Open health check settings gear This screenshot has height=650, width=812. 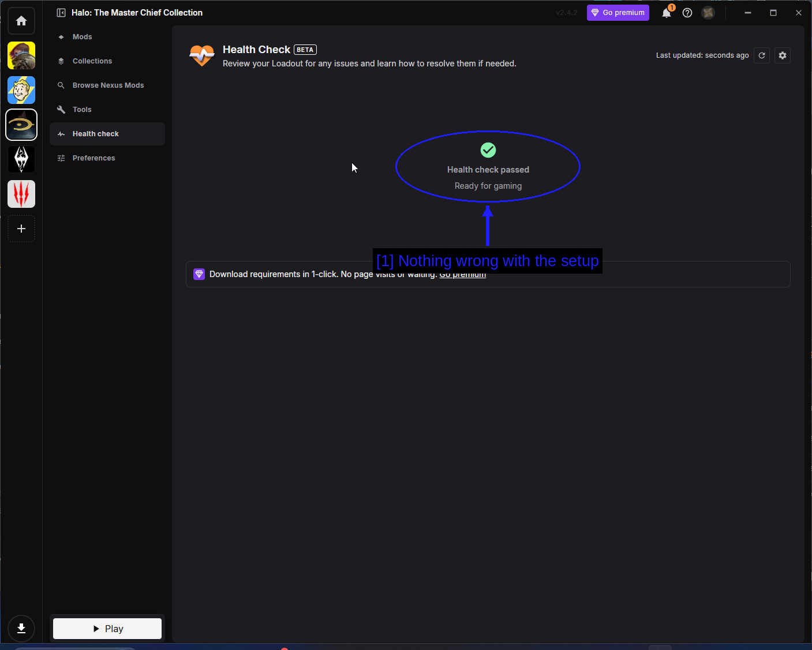(x=783, y=55)
